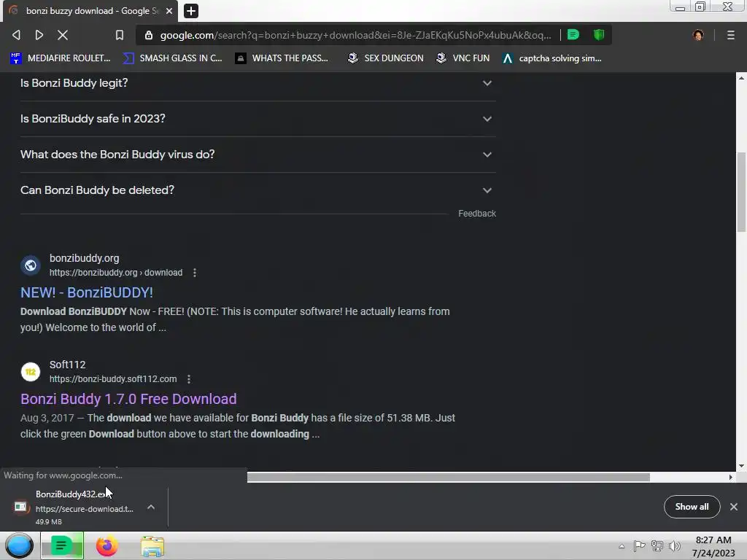Close the bonzi buzzy download tab

(x=169, y=10)
